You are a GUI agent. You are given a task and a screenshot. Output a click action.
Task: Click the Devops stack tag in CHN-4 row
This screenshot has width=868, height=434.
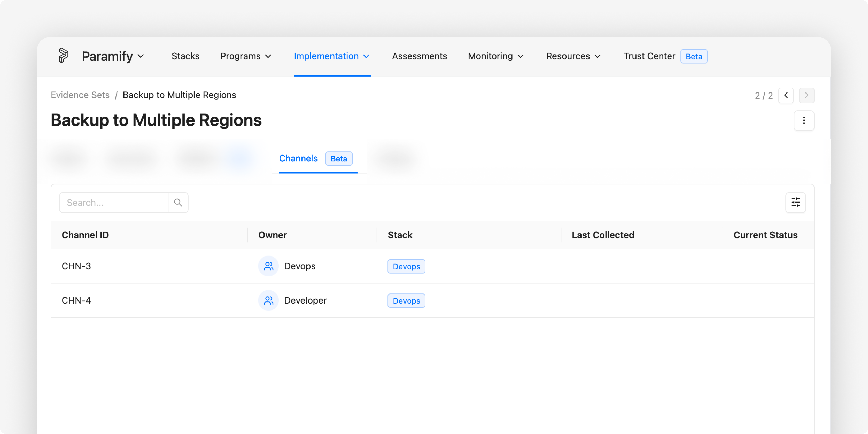(x=406, y=301)
